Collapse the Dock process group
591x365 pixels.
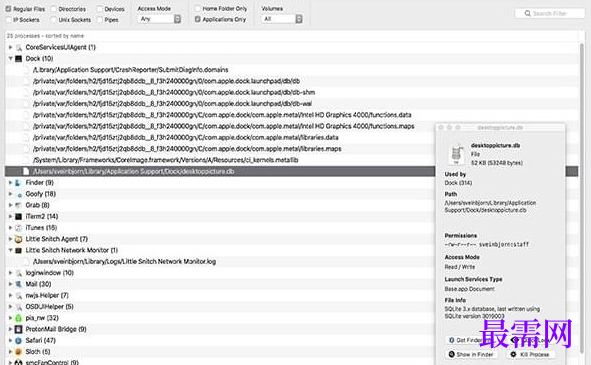coord(11,58)
